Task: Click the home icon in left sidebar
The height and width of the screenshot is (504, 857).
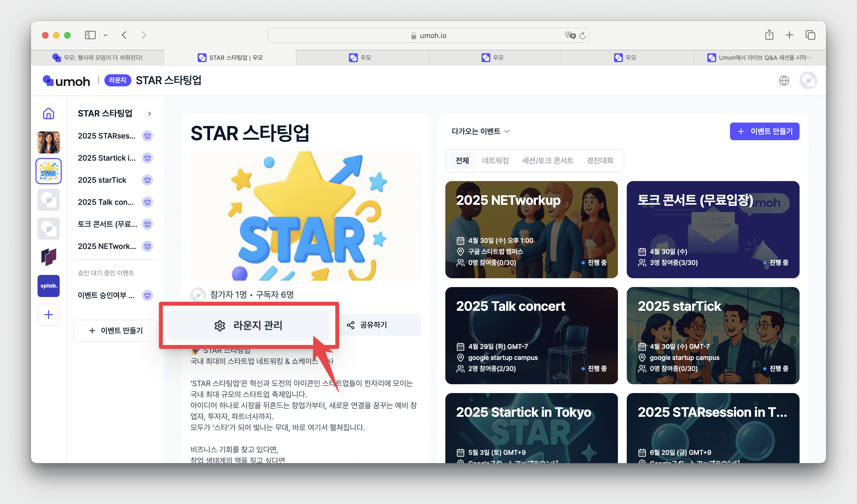Action: [x=48, y=114]
